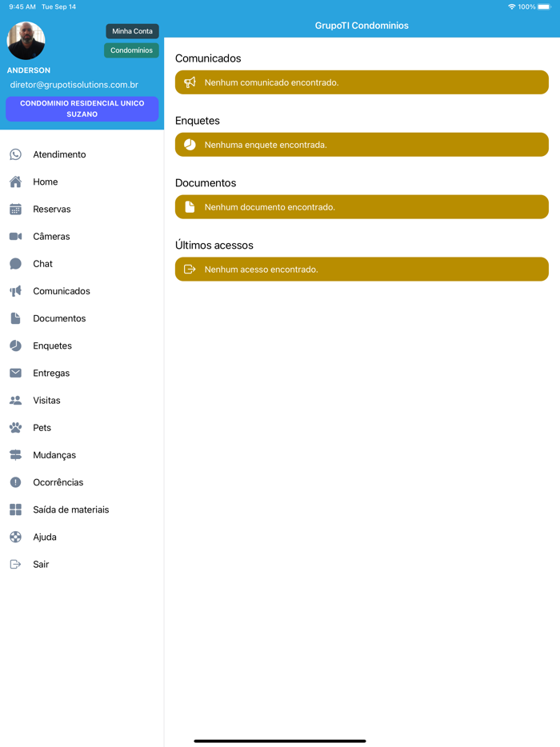Click the paw icon for Pets
Viewport: 560px width, 747px height.
15,428
